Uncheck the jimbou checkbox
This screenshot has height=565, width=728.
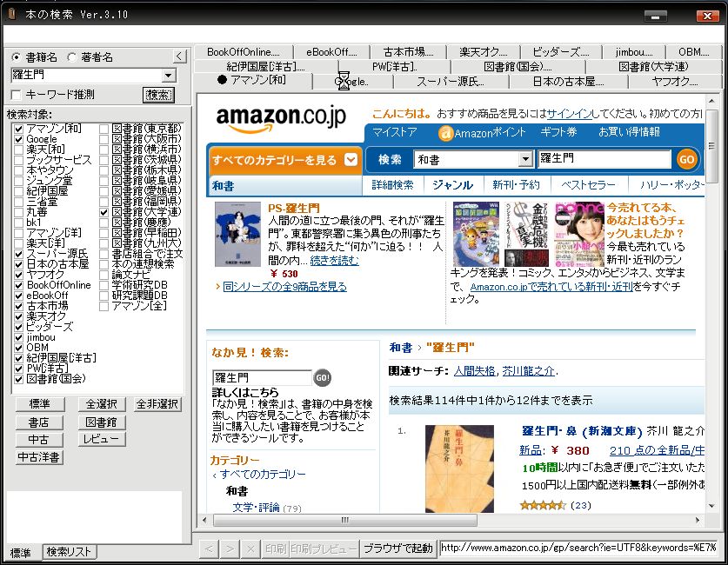tap(18, 337)
